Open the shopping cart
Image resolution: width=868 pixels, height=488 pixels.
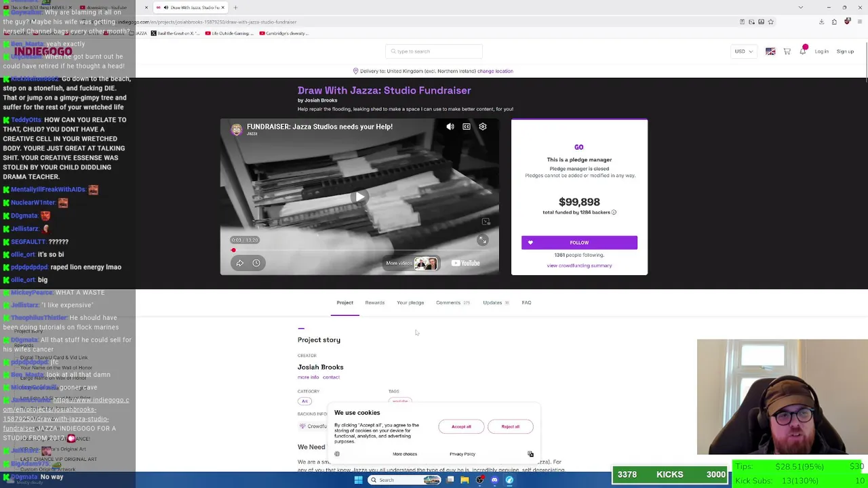[x=787, y=52]
